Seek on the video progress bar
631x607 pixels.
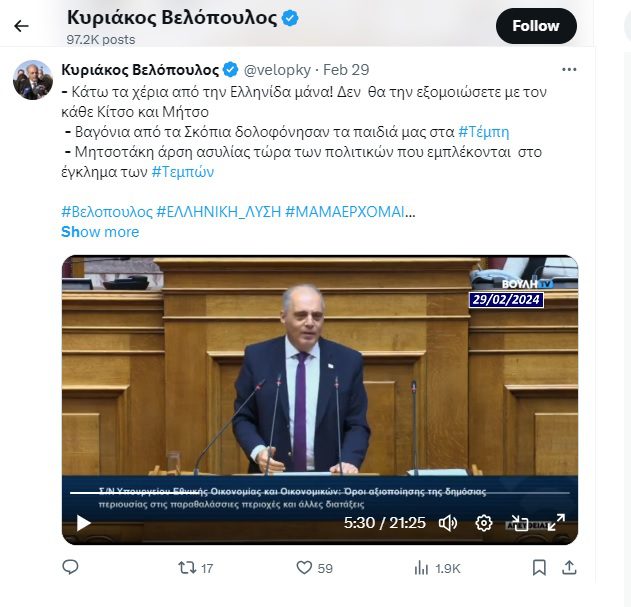pos(320,493)
